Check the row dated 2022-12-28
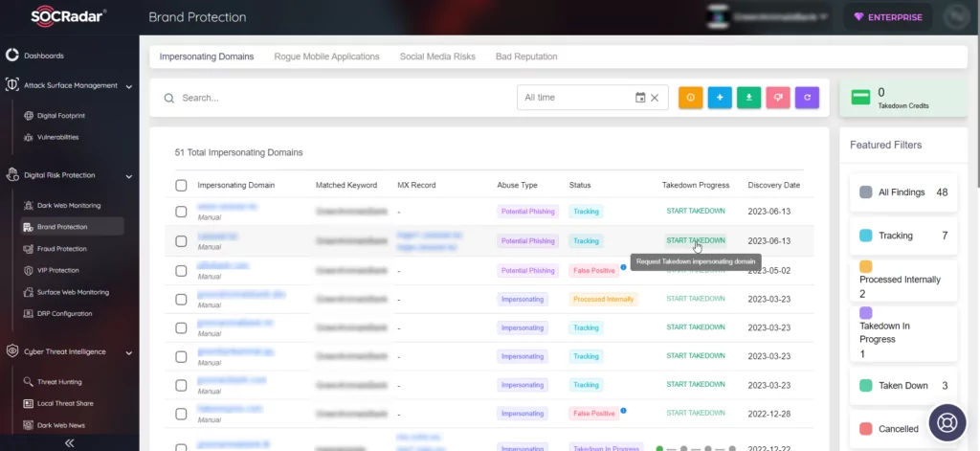This screenshot has height=451, width=980. click(181, 414)
